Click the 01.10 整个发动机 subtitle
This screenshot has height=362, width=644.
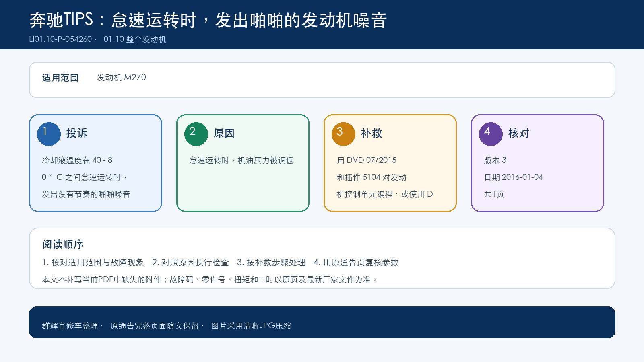point(135,39)
